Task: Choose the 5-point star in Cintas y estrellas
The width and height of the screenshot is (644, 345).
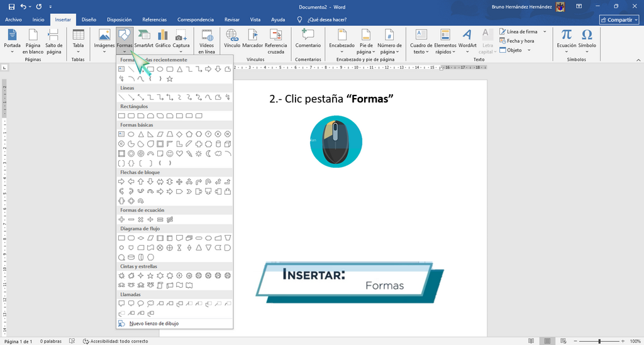Action: click(150, 276)
